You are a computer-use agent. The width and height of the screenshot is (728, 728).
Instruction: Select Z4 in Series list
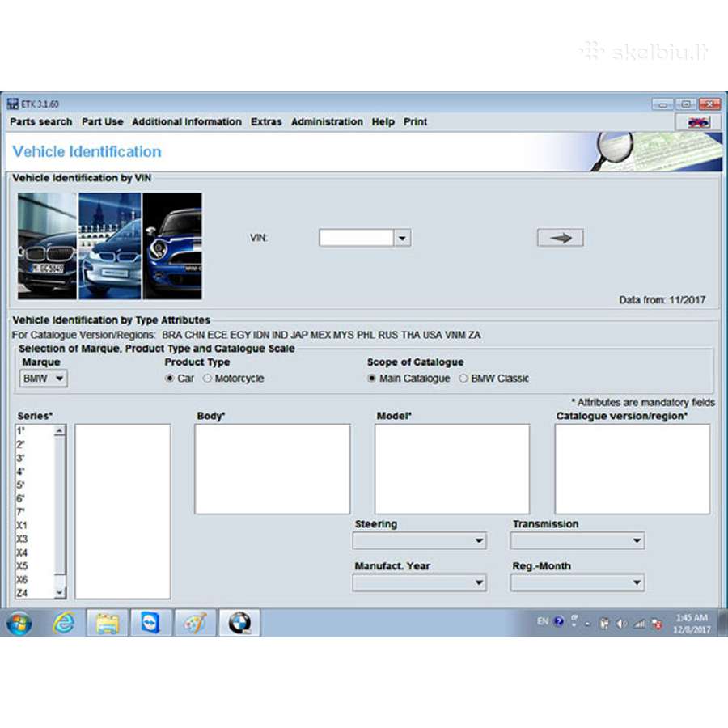coord(35,593)
